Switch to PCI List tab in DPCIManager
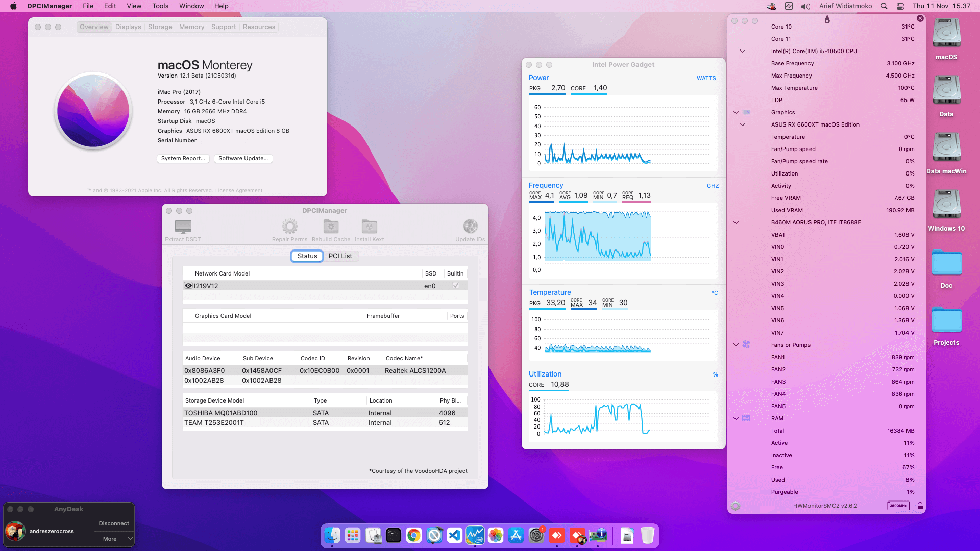This screenshot has width=980, height=551. 340,256
